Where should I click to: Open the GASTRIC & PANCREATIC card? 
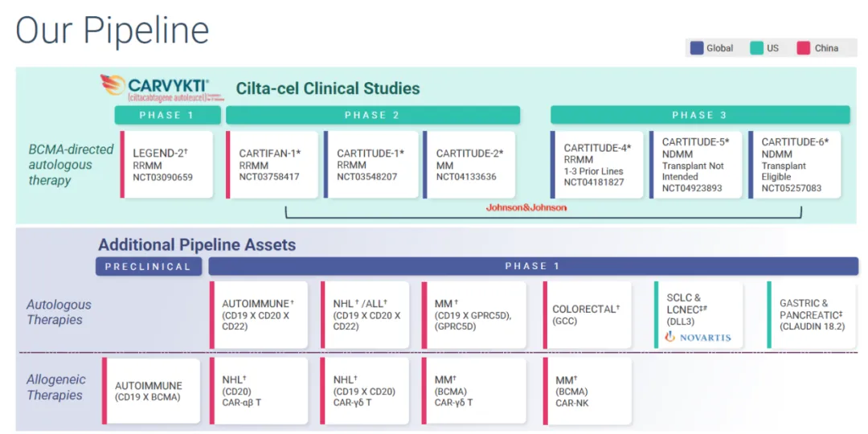pyautogui.click(x=812, y=314)
